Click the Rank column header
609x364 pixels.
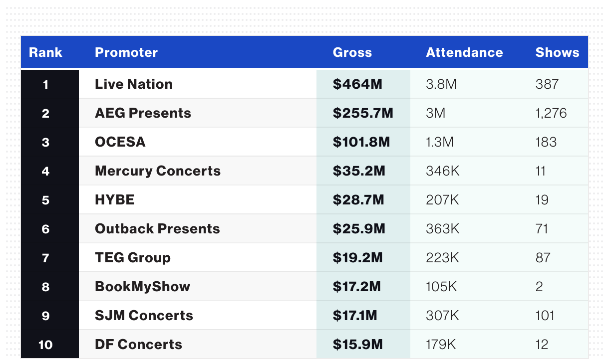[x=45, y=52]
